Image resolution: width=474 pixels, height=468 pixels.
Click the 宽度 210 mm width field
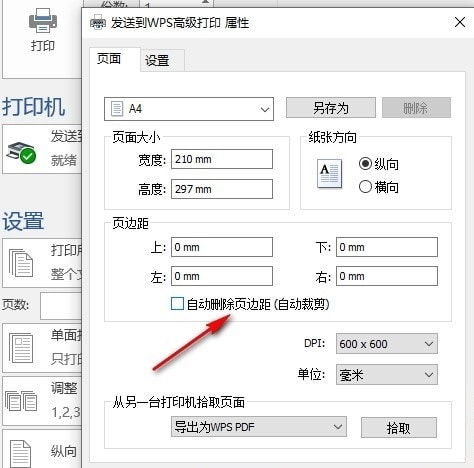click(x=222, y=159)
